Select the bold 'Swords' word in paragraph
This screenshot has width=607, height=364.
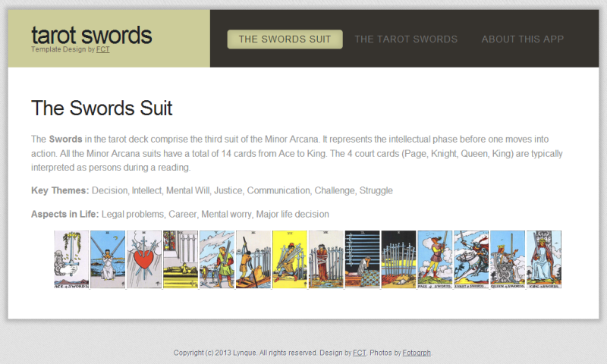click(x=65, y=140)
